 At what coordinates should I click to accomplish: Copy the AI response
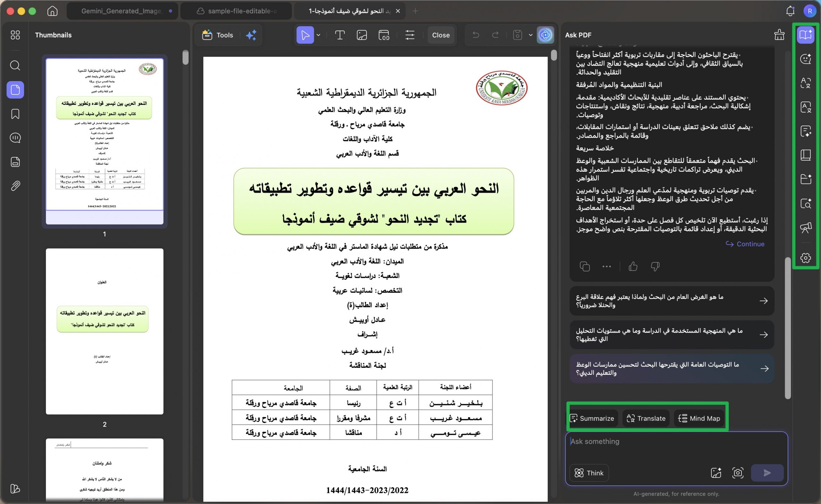pyautogui.click(x=584, y=266)
